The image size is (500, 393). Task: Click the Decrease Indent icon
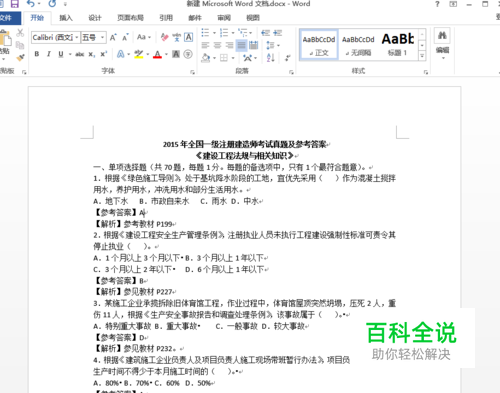click(265, 33)
